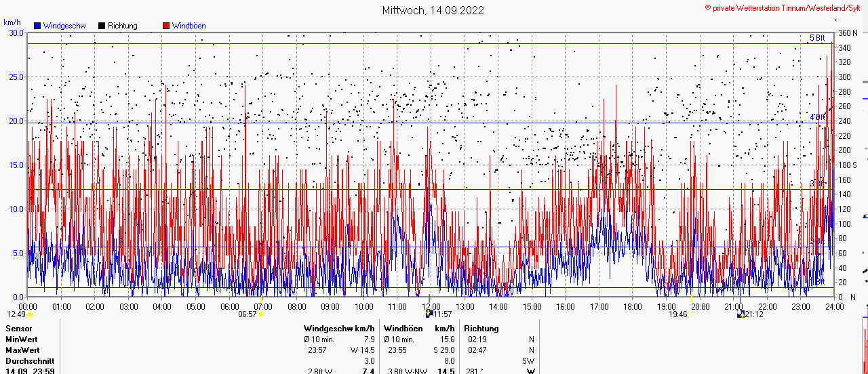Click the sunrise marker icon beside 06:57
868x374 pixels.
[x=261, y=314]
